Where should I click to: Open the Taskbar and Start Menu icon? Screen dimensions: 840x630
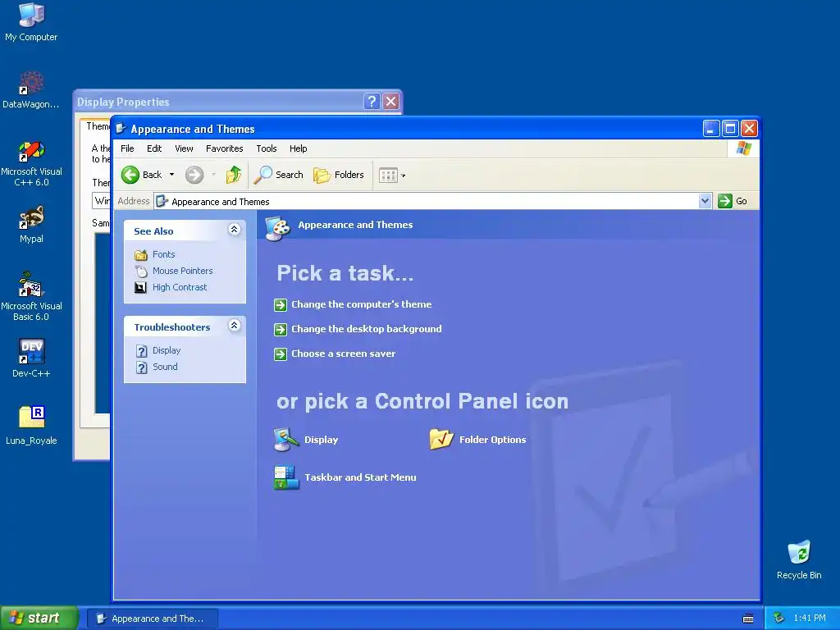(x=345, y=477)
